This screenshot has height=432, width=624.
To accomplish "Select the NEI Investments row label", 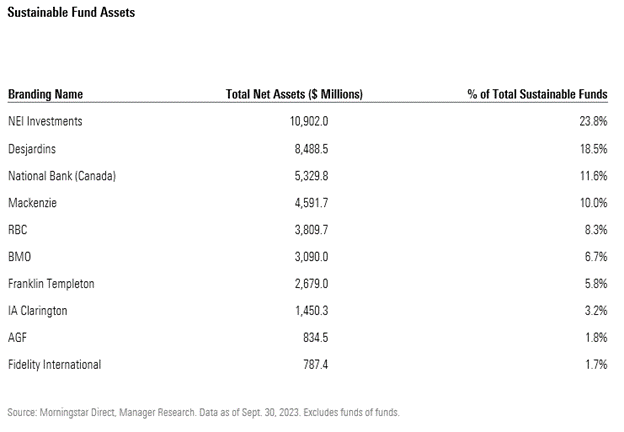I will 45,121.
